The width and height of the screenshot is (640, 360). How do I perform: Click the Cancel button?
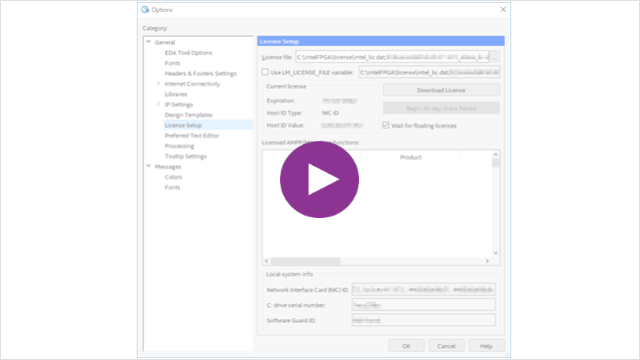click(446, 346)
